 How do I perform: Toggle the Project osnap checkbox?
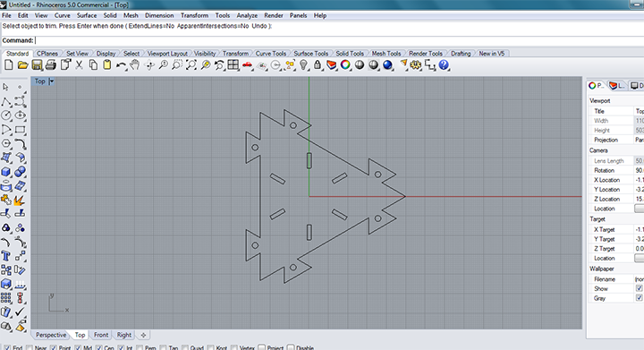(x=261, y=347)
